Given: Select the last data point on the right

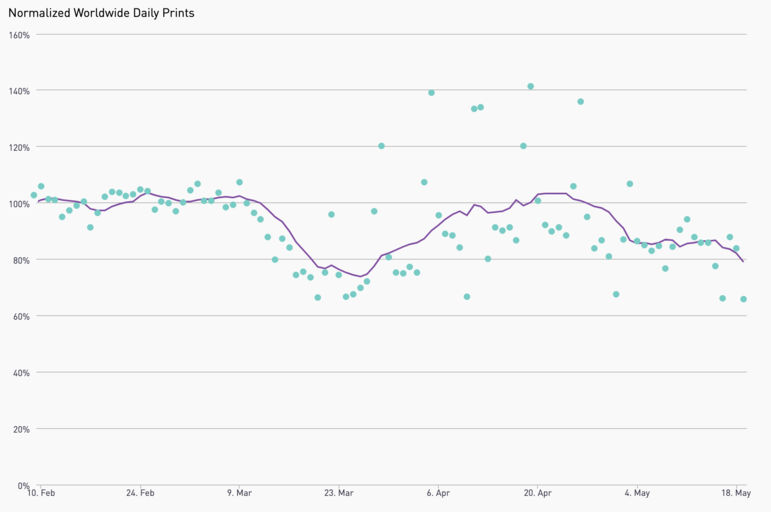Looking at the screenshot, I should (743, 299).
